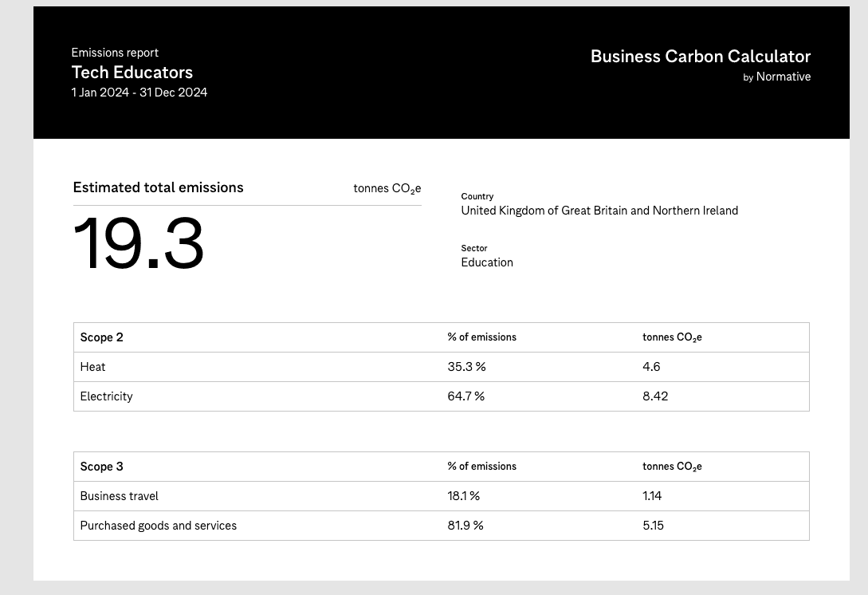
Task: Click the date range '1 Jan 2024 - 31 Dec 2024'
Action: click(x=139, y=92)
